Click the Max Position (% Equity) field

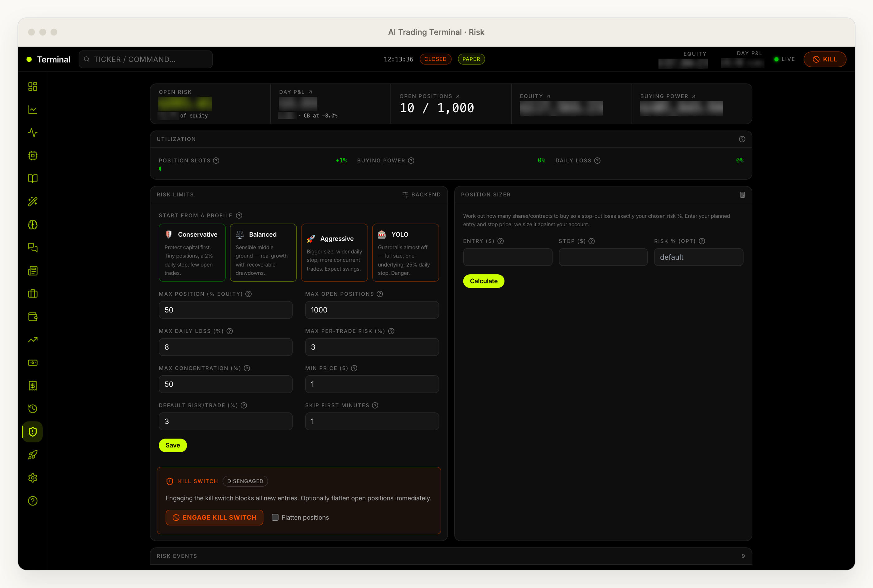click(x=225, y=310)
